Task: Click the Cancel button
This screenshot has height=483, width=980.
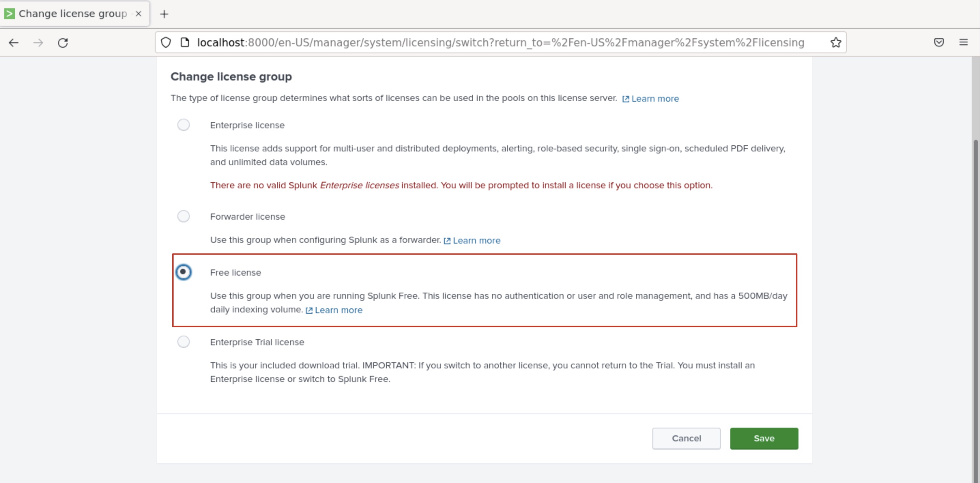Action: 686,438
